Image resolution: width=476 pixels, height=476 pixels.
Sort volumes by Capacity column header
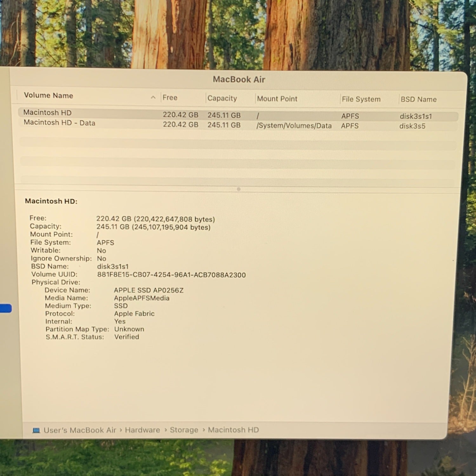pyautogui.click(x=222, y=98)
